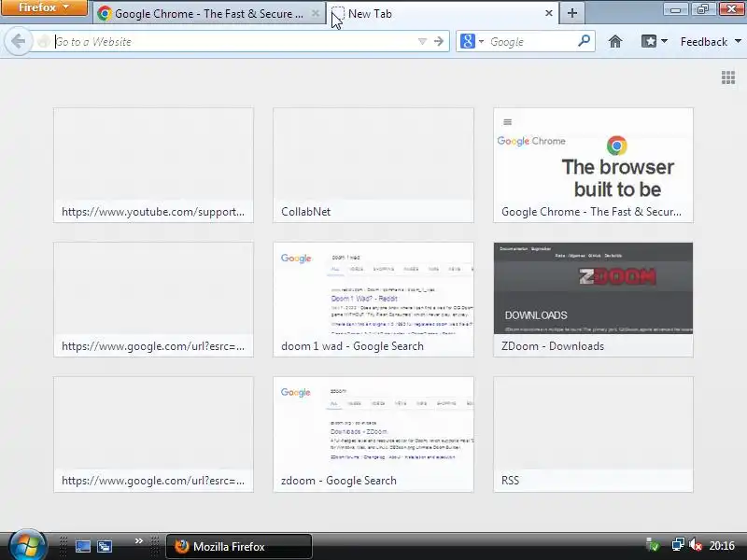Open the CollabNet thumbnail
The image size is (747, 560).
(x=373, y=165)
